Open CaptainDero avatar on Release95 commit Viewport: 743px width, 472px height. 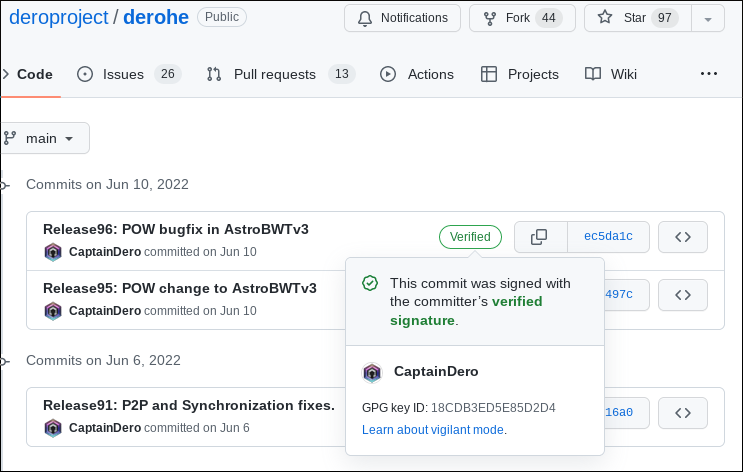click(53, 311)
